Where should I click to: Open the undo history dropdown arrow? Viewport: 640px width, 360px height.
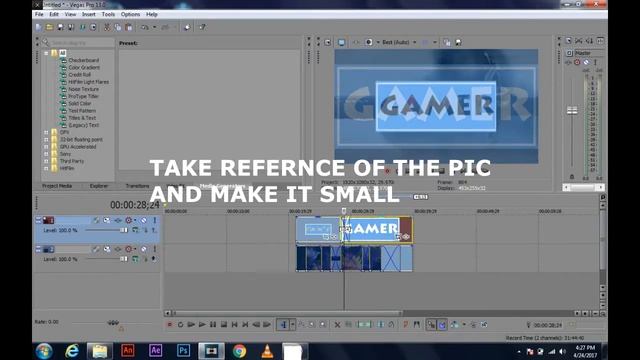pos(154,27)
